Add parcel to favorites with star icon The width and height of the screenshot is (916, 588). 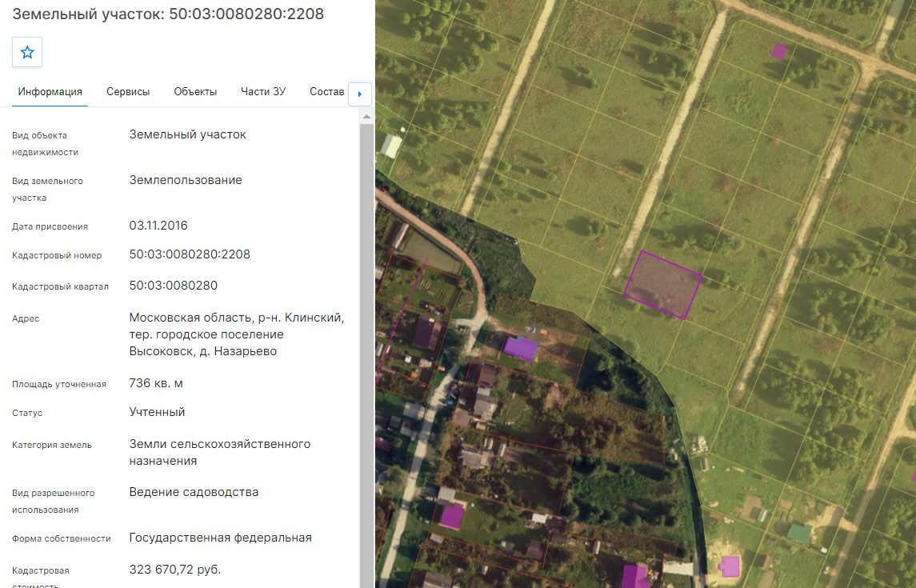27,53
